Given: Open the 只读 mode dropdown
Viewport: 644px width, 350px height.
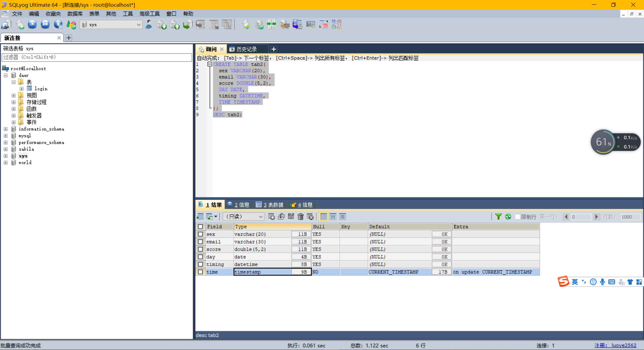Looking at the screenshot, I should coord(244,217).
